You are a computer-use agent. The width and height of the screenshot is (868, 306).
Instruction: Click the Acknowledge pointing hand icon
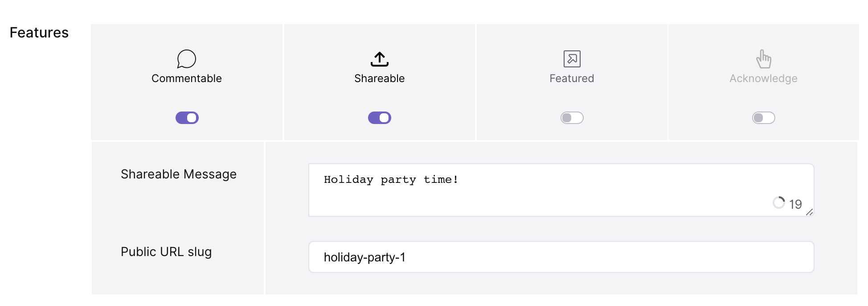coord(763,59)
